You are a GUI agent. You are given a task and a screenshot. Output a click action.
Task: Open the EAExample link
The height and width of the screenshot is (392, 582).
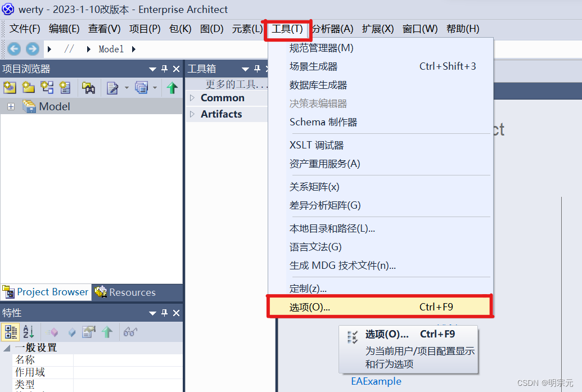pos(376,381)
